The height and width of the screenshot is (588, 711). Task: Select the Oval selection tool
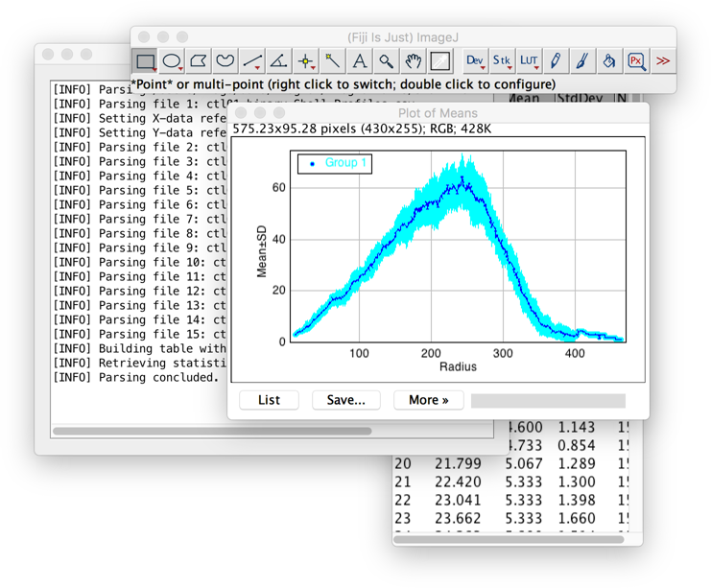172,60
